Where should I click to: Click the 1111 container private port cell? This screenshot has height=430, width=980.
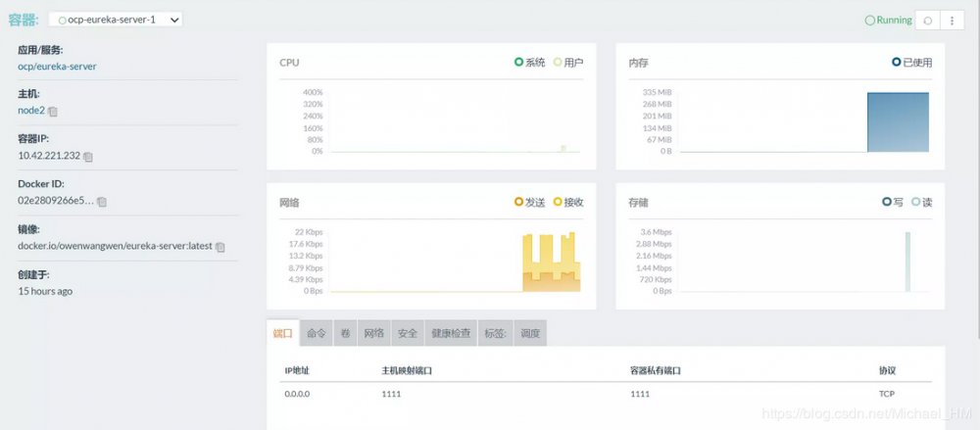640,395
